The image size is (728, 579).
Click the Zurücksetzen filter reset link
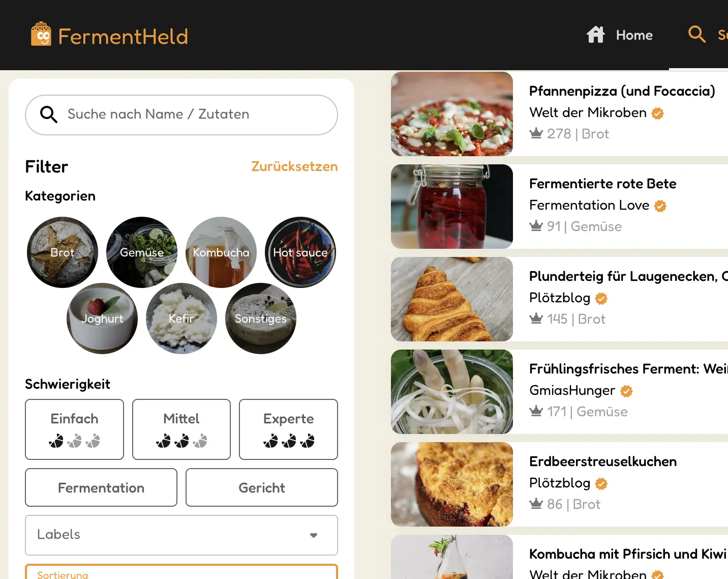[294, 166]
